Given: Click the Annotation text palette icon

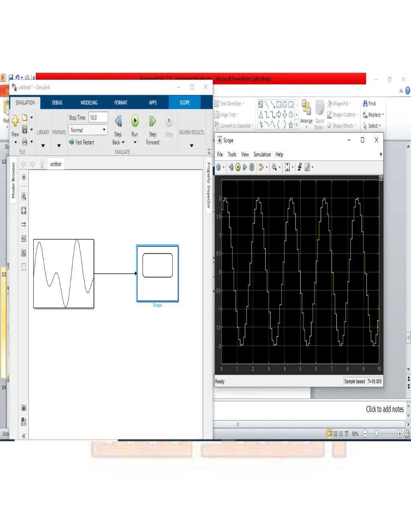Looking at the screenshot, I should 24,238.
